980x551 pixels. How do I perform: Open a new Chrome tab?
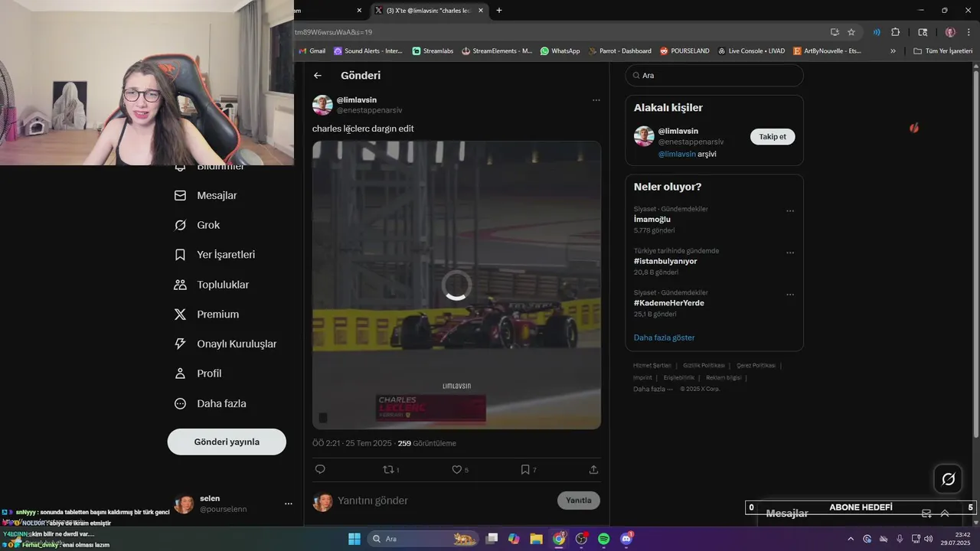click(x=499, y=11)
